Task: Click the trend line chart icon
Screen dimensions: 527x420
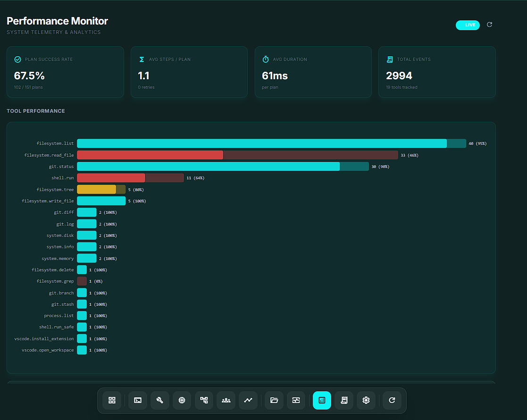Action: [248, 400]
